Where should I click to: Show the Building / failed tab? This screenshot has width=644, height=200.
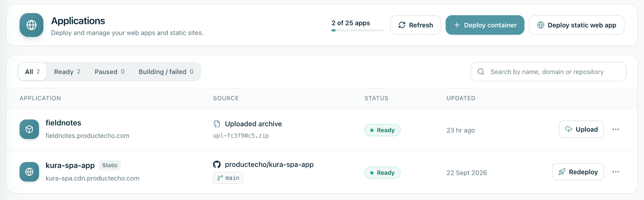[166, 71]
